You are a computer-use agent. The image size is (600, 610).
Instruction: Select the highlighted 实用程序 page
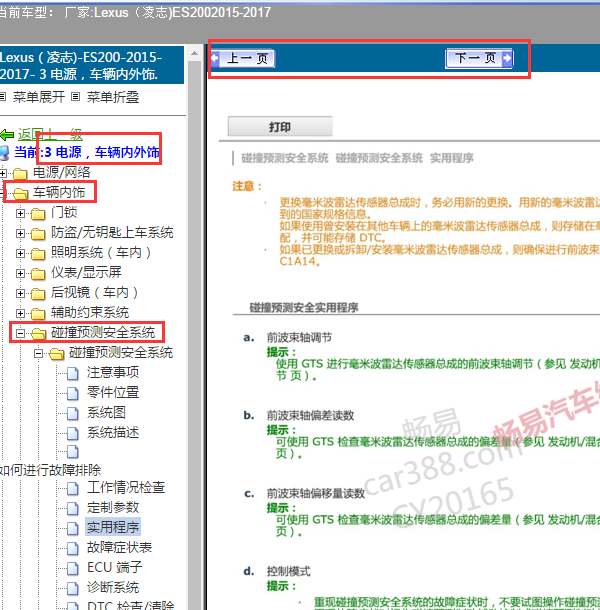click(x=113, y=527)
